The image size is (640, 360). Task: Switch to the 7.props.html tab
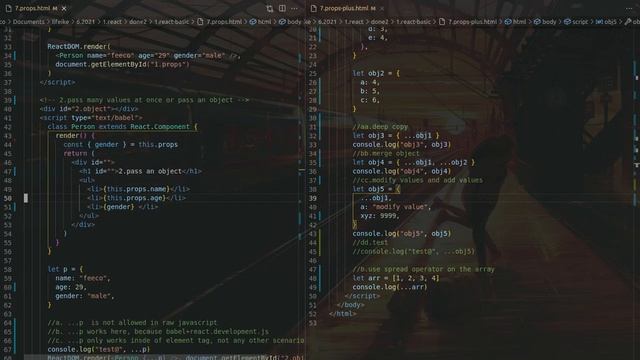point(32,8)
